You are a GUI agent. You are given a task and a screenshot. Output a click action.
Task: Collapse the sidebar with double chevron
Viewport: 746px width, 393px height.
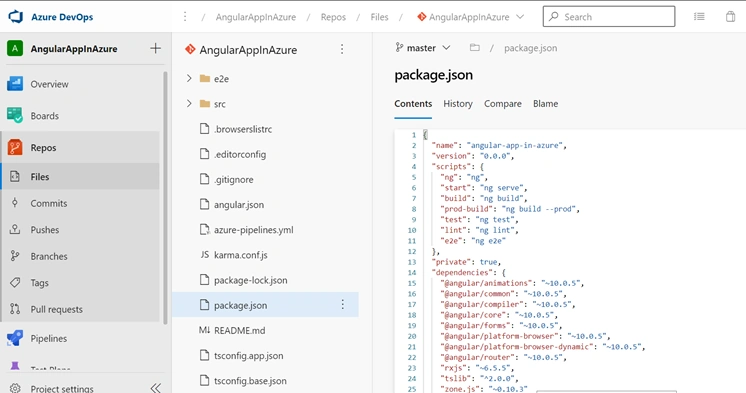(x=156, y=388)
